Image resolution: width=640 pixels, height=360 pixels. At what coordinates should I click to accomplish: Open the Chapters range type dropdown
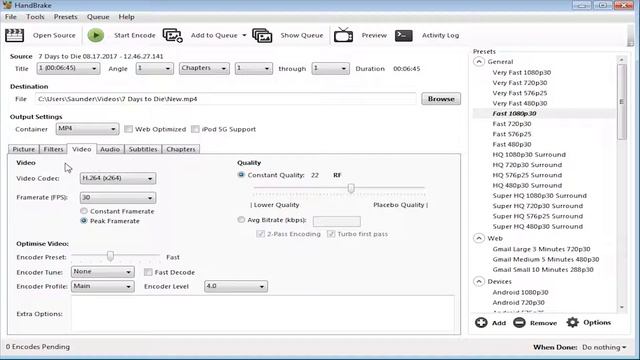click(204, 68)
